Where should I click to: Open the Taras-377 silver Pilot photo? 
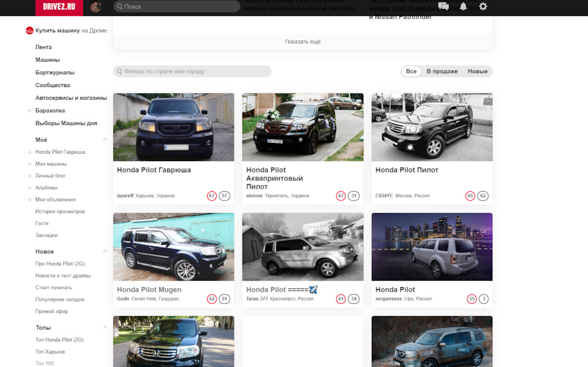tap(303, 247)
